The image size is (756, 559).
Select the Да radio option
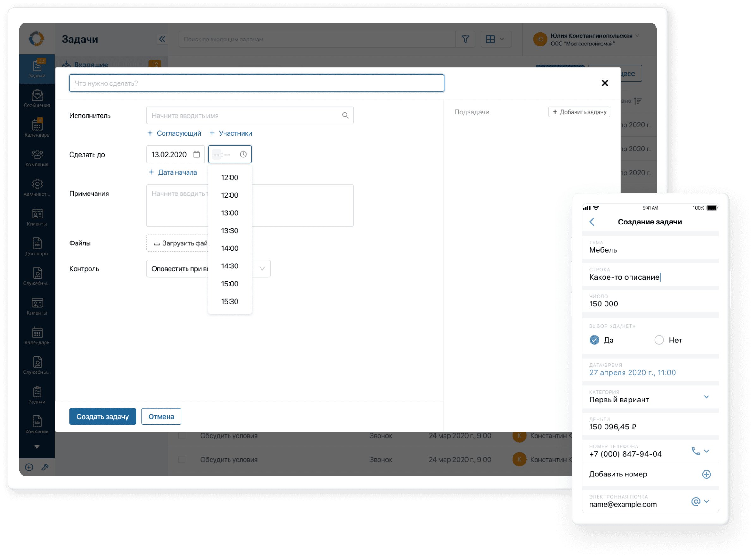[594, 340]
